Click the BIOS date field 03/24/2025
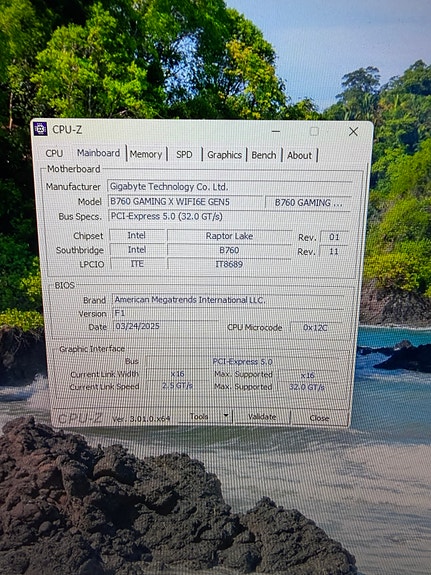 click(165, 326)
